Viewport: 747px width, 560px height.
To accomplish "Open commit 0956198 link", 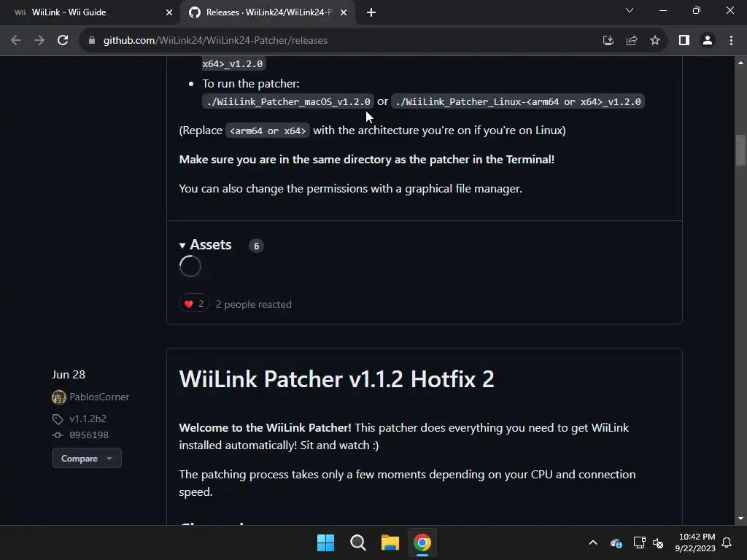I will (89, 435).
